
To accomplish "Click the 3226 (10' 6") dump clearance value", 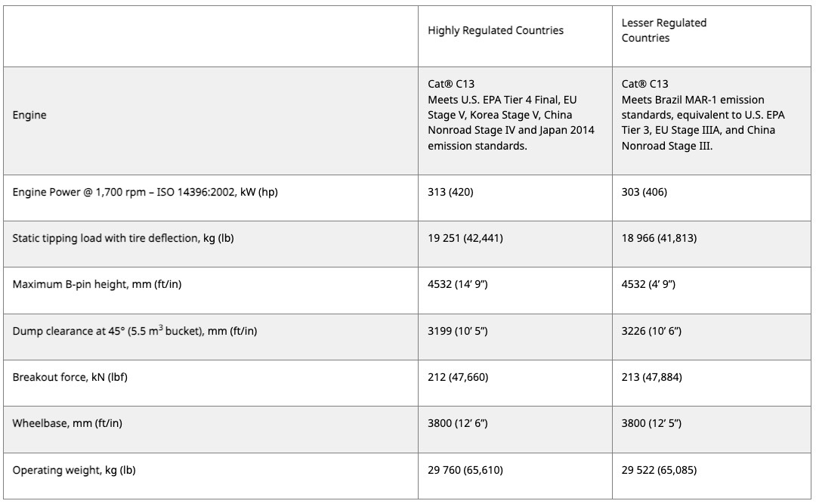I will pos(651,331).
